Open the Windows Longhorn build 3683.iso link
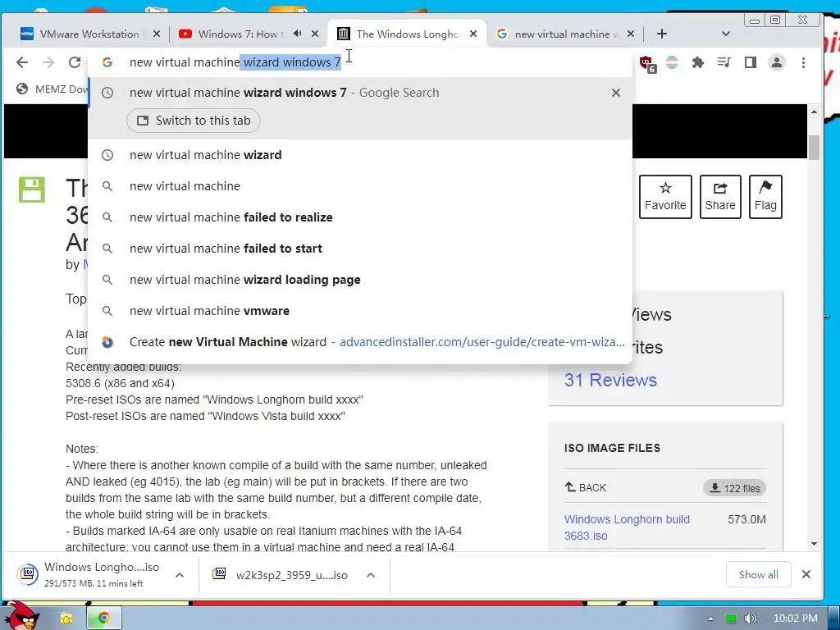 [x=627, y=527]
